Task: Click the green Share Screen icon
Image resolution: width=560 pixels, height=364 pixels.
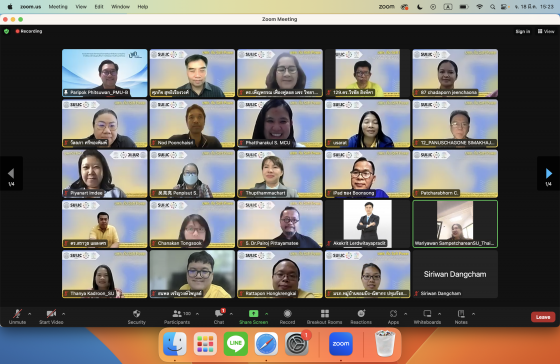Action: tap(253, 314)
